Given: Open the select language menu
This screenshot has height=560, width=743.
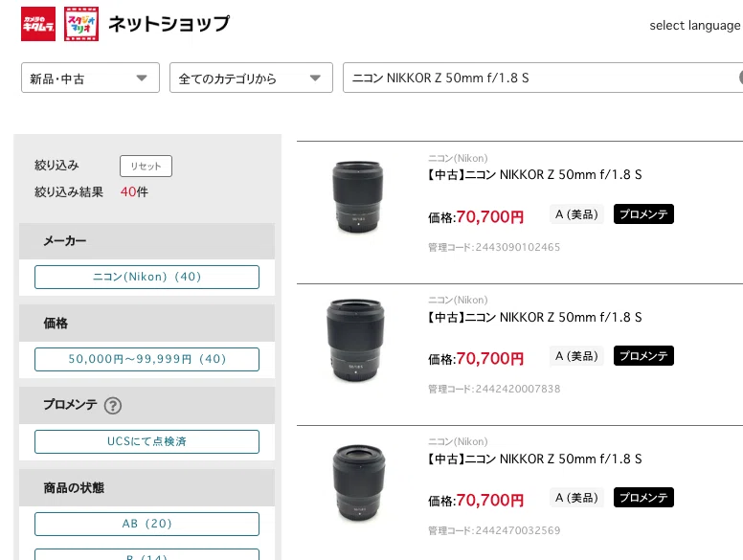Looking at the screenshot, I should tap(695, 26).
